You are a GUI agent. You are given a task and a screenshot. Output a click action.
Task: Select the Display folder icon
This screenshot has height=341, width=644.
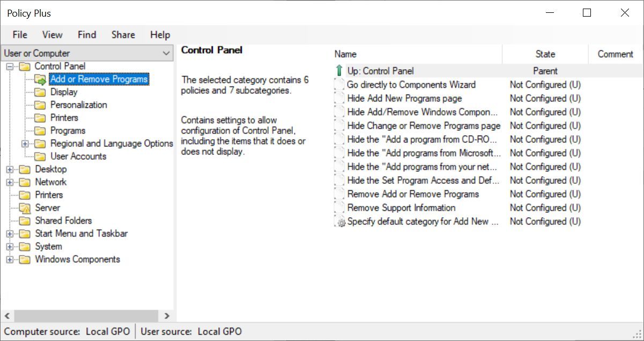click(39, 92)
